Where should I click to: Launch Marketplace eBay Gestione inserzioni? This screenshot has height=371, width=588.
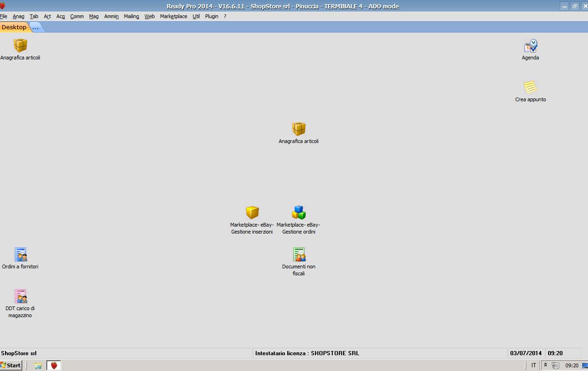pyautogui.click(x=252, y=213)
